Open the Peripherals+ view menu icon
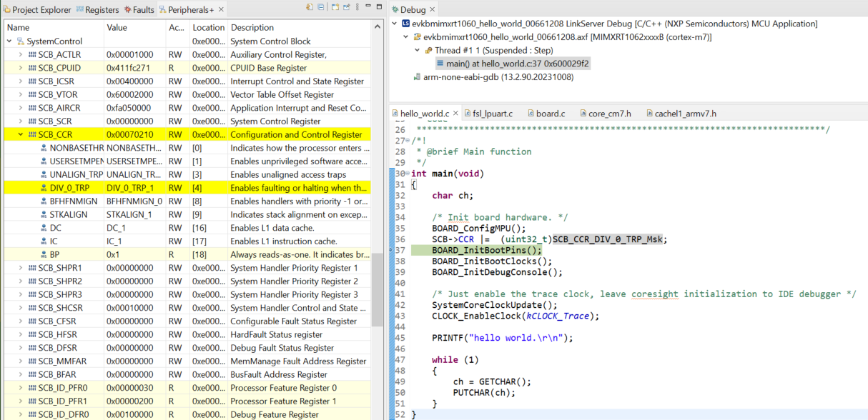Image resolution: width=868 pixels, height=420 pixels. click(x=357, y=6)
